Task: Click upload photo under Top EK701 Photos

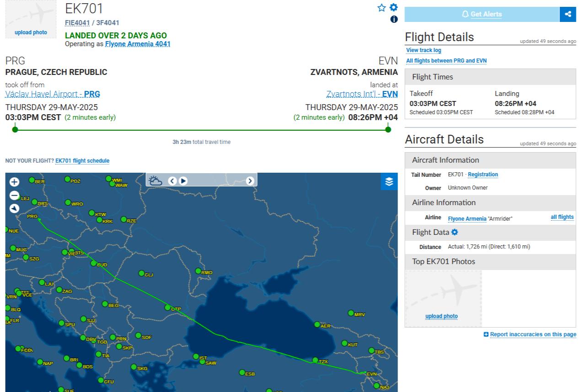Action: click(441, 316)
